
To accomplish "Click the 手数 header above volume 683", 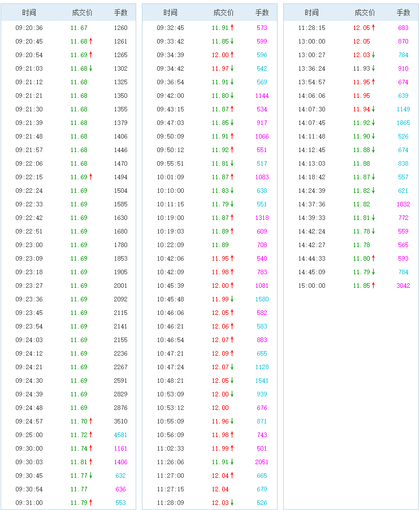I will click(404, 12).
